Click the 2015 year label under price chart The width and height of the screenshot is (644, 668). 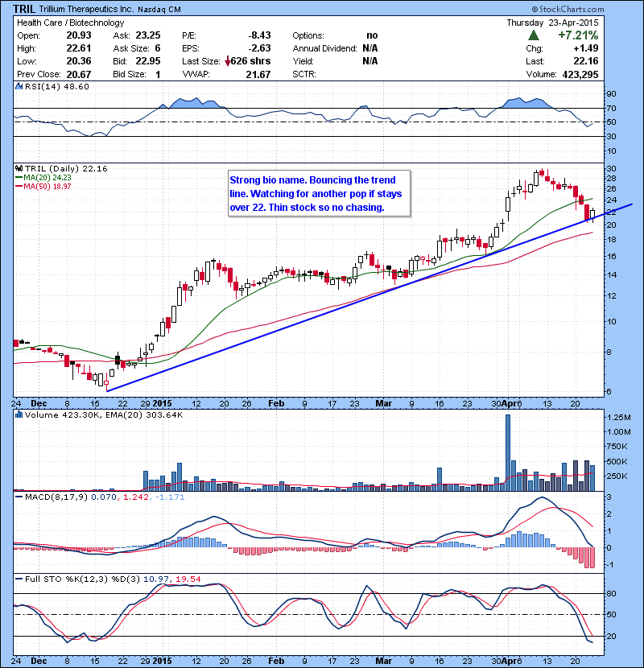(x=162, y=403)
